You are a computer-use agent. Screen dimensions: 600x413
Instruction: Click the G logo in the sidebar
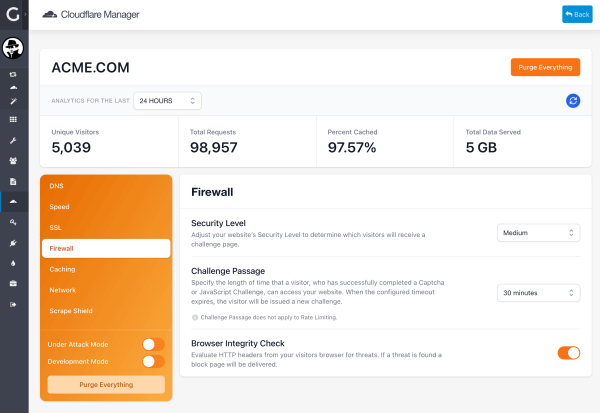pyautogui.click(x=13, y=15)
